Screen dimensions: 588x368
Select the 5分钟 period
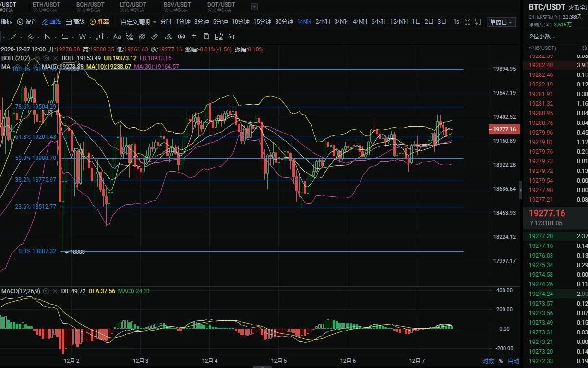point(220,22)
